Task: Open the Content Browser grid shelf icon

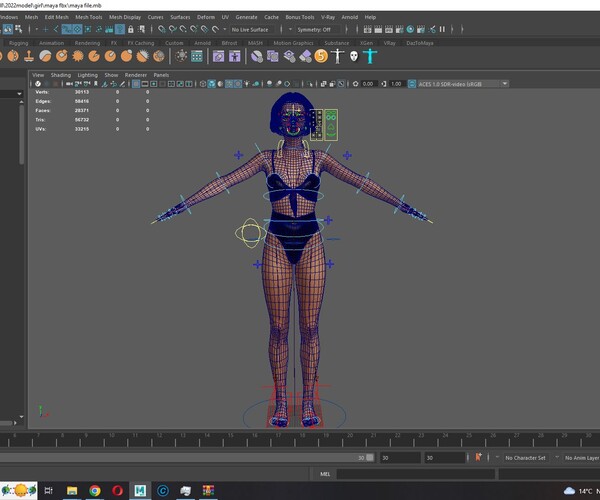Action: (197, 56)
